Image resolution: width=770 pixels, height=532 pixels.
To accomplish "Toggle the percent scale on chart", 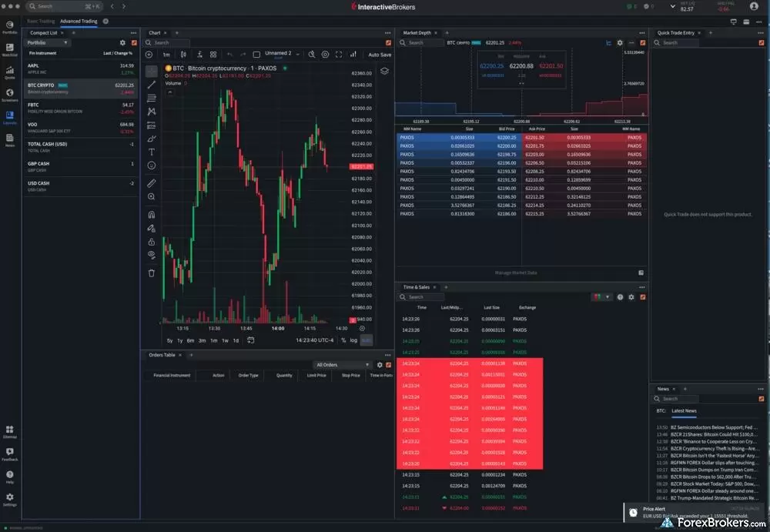I will 343,340.
